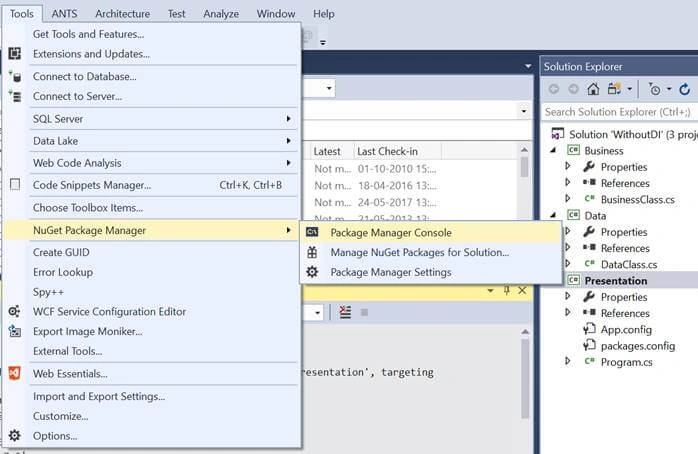Expand the BusinessClass.cs node
This screenshot has height=454, width=698.
click(x=568, y=199)
